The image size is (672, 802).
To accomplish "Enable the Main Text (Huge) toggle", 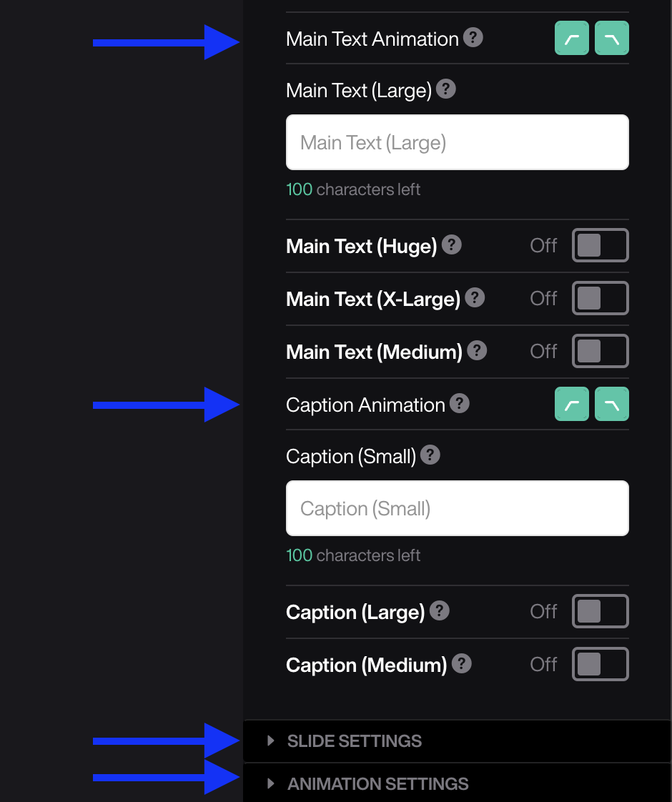I will (x=600, y=244).
